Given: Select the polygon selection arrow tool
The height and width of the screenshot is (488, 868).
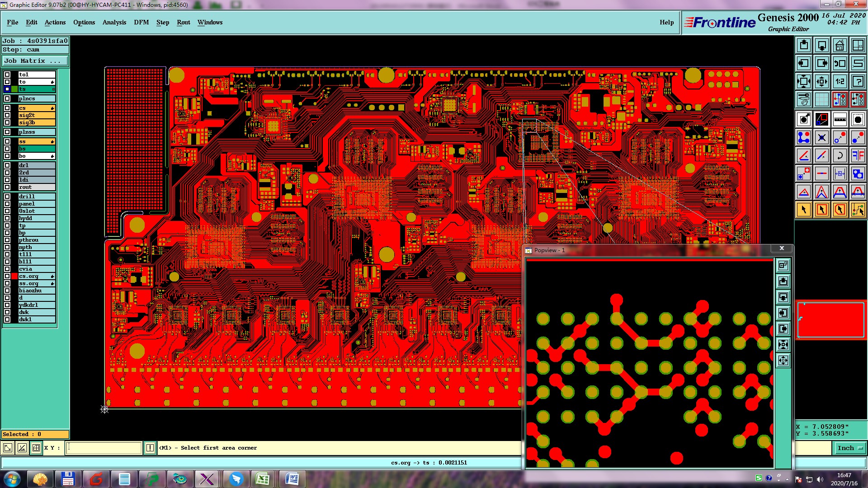Looking at the screenshot, I should 840,210.
